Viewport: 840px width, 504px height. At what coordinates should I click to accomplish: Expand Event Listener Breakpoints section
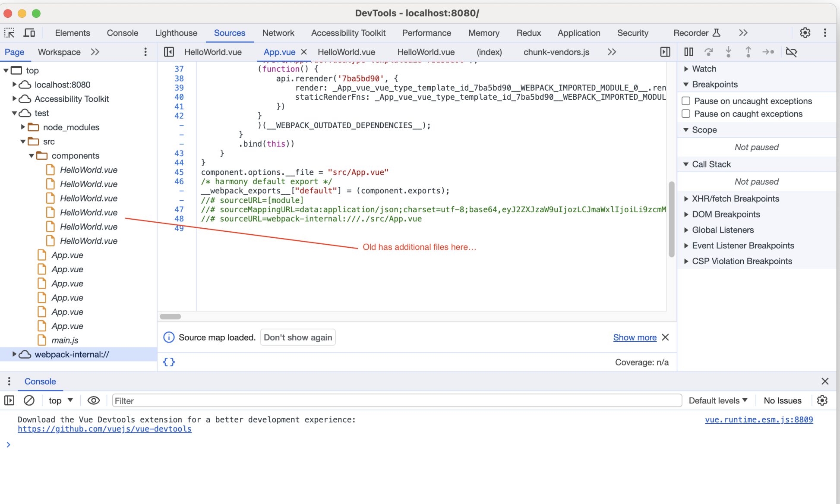pos(686,246)
